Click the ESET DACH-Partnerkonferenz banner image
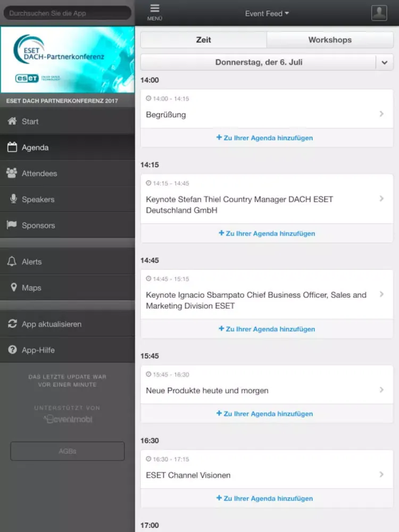This screenshot has height=532, width=399. (67, 60)
